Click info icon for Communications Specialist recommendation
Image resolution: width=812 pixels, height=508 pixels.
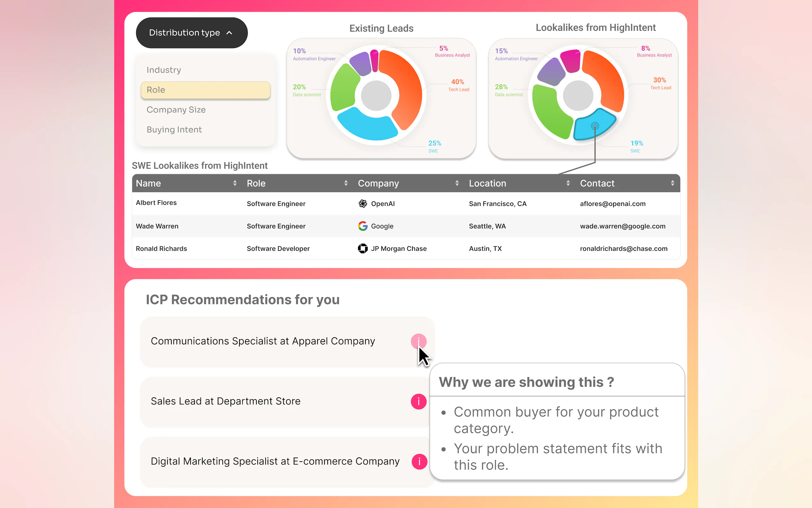418,341
